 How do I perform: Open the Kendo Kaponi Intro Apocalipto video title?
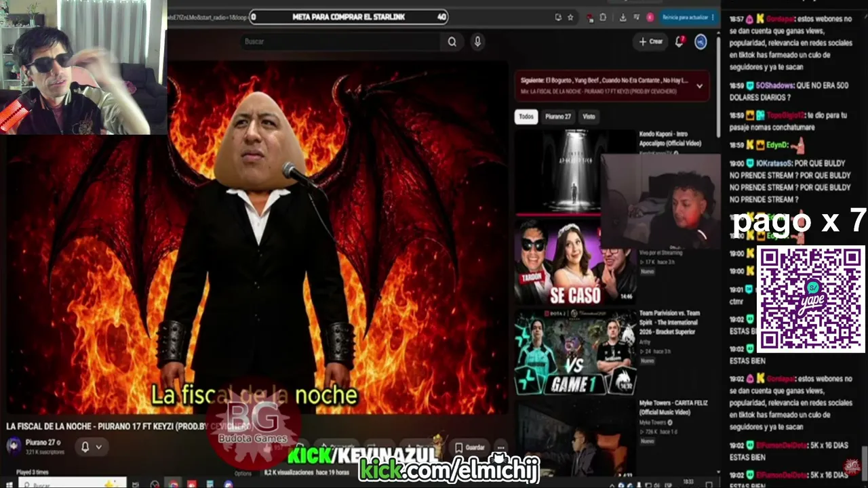(671, 139)
